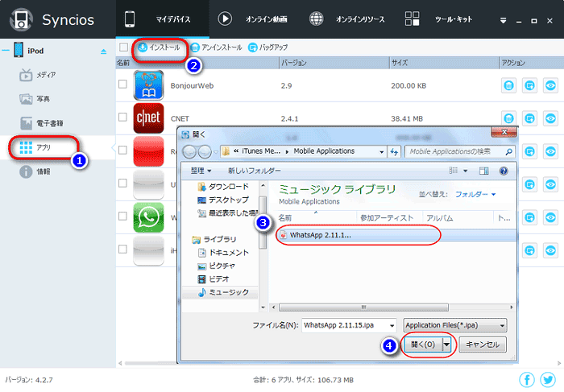
Task: Refresh the file dialog folder
Action: (395, 152)
